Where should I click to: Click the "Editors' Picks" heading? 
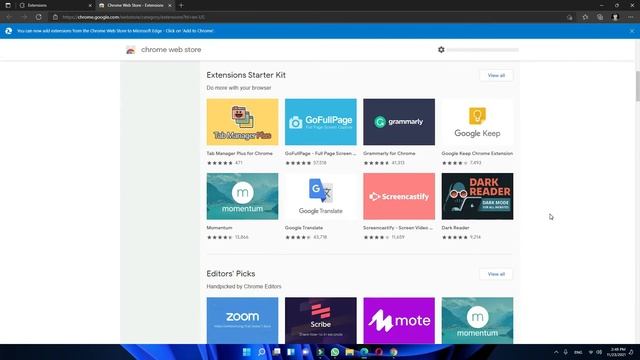[231, 274]
